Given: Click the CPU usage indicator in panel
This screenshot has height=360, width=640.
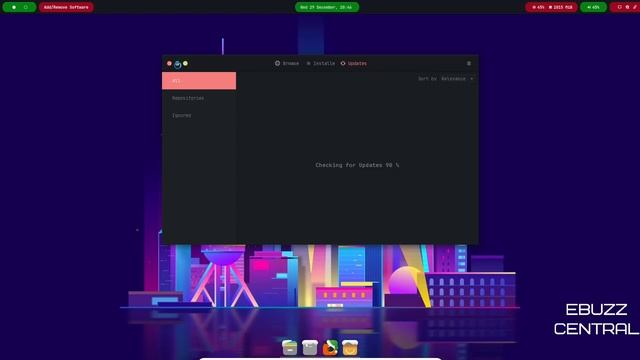Looking at the screenshot, I should coord(538,7).
